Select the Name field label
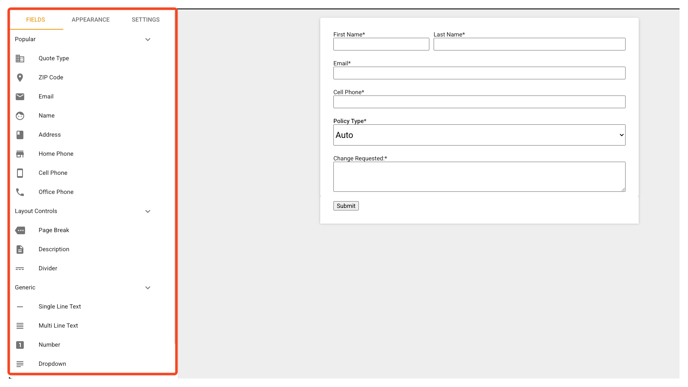 [x=47, y=116]
